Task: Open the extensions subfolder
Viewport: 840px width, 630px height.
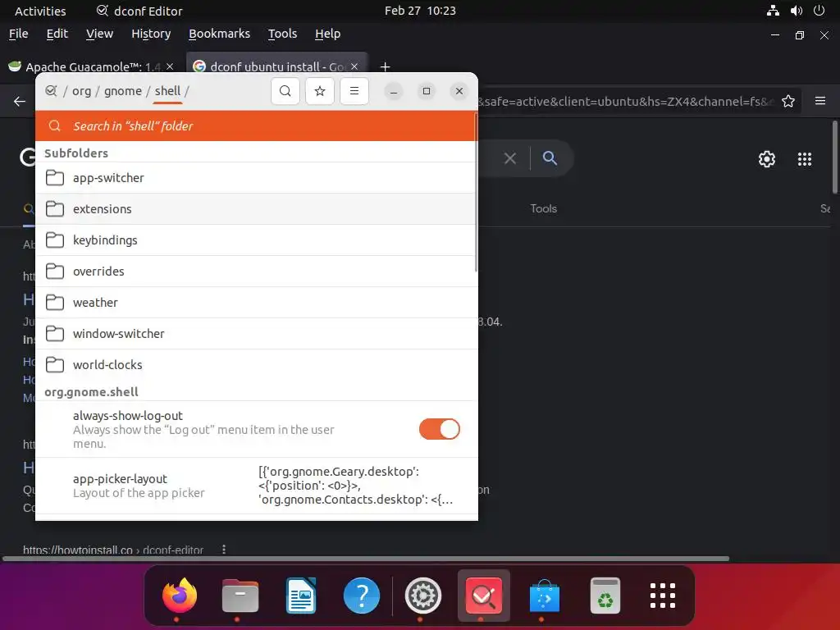Action: 256,209
